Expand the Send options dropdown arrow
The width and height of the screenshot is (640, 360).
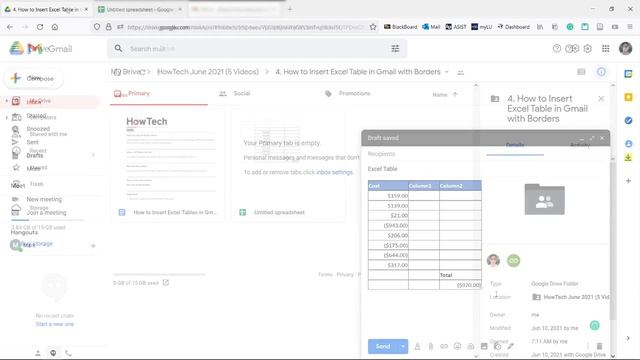point(402,346)
